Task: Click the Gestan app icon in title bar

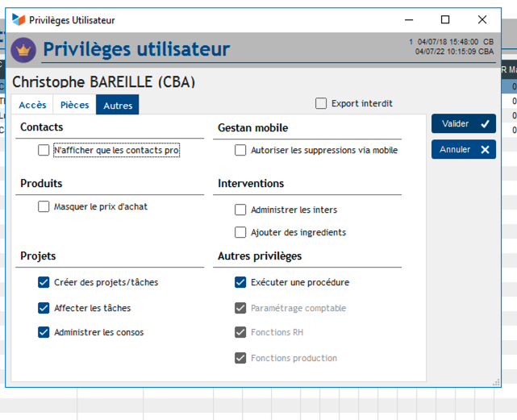Action: [x=19, y=19]
